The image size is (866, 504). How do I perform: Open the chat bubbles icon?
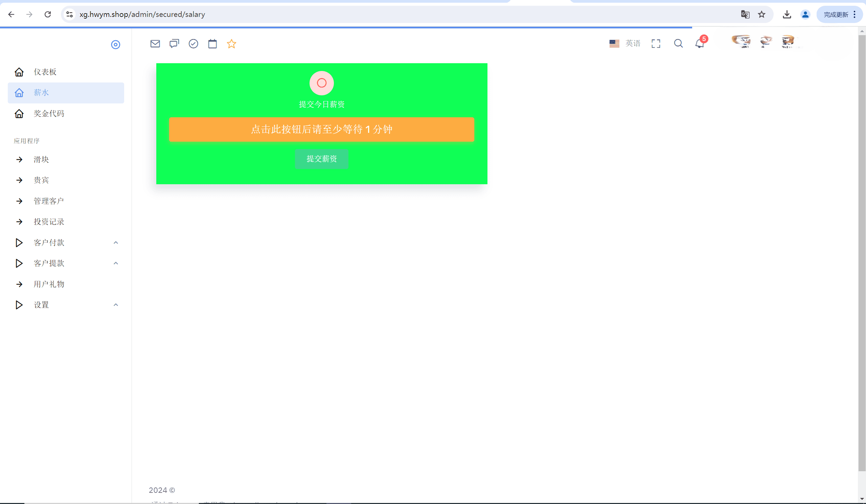pos(174,44)
